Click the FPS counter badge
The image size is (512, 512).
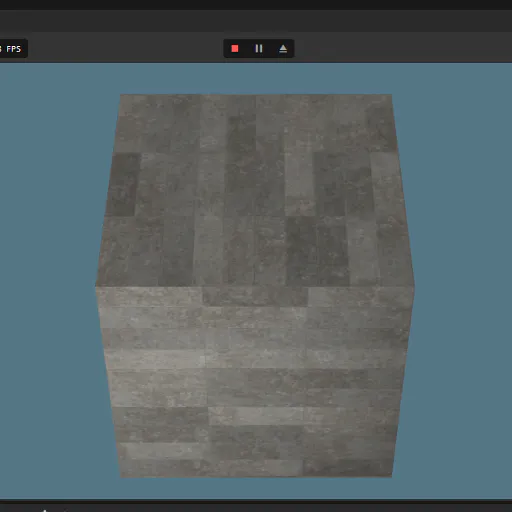coord(13,49)
